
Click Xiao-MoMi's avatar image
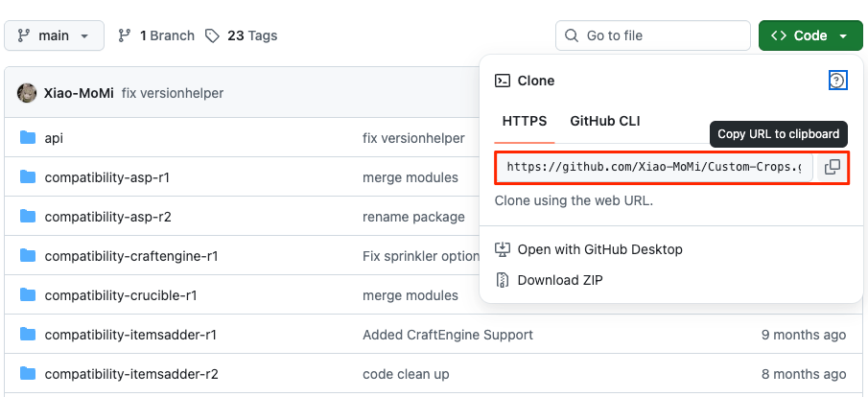27,93
